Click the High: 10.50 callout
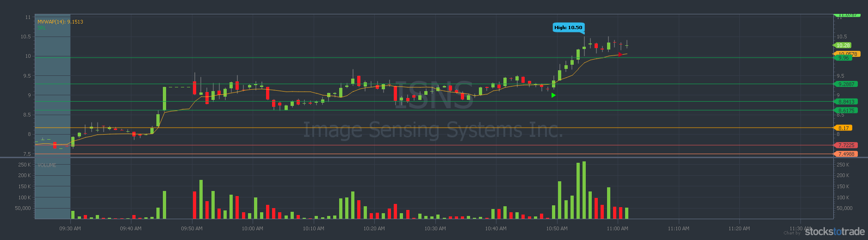 point(568,28)
